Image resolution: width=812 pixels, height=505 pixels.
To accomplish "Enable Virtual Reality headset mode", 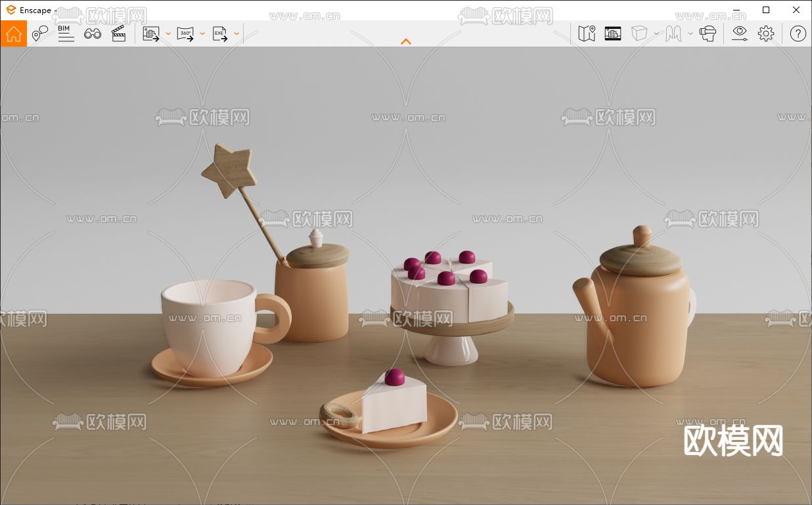I will pyautogui.click(x=710, y=33).
